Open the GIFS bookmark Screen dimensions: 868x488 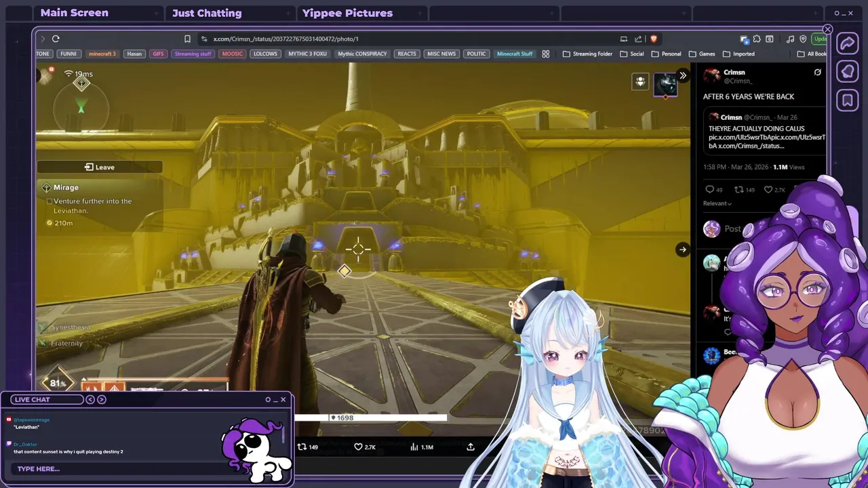158,54
